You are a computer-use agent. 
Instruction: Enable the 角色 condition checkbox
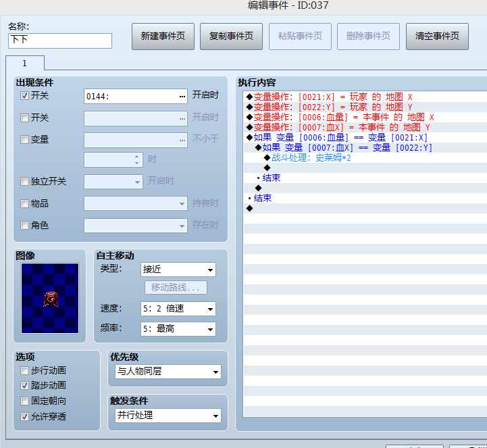(x=24, y=225)
